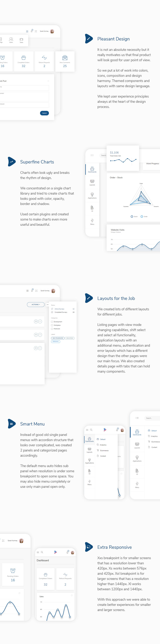Open the ACTIONS dropdown button
The image size is (160, 644).
click(36, 305)
